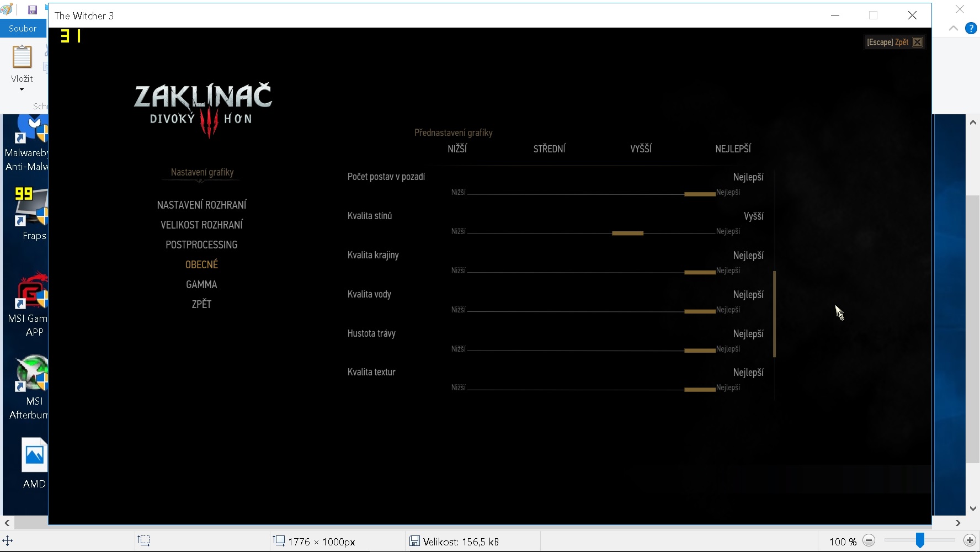Expand the Vložit dropdown arrow
Screen dimensions: 980x552
click(22, 89)
